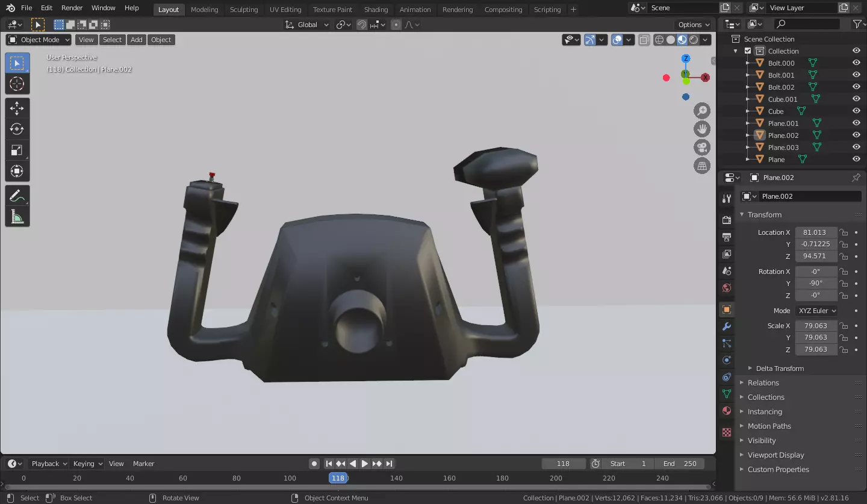Jump to the first frame
Screen dimensions: 867x504
[x=329, y=464]
